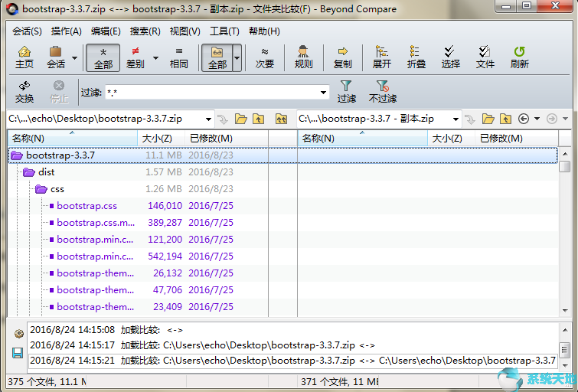The width and height of the screenshot is (578, 392).
Task: Click the log panel save disk icon
Action: pyautogui.click(x=18, y=353)
